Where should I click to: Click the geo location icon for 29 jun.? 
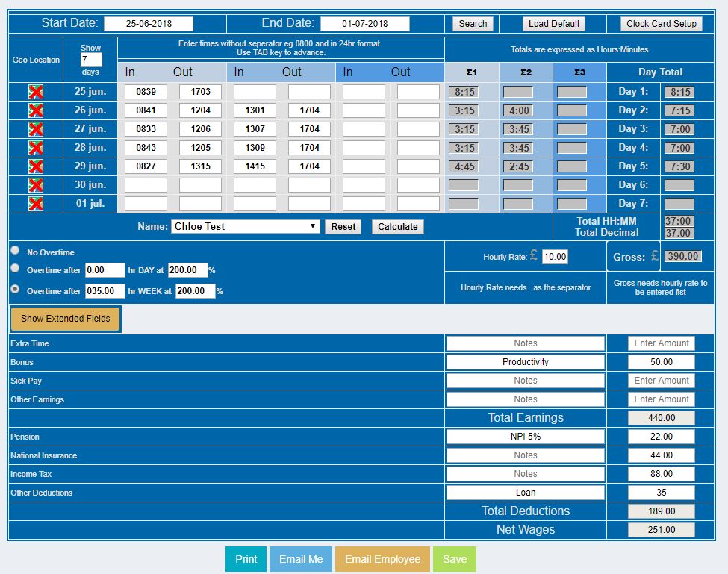tap(35, 166)
